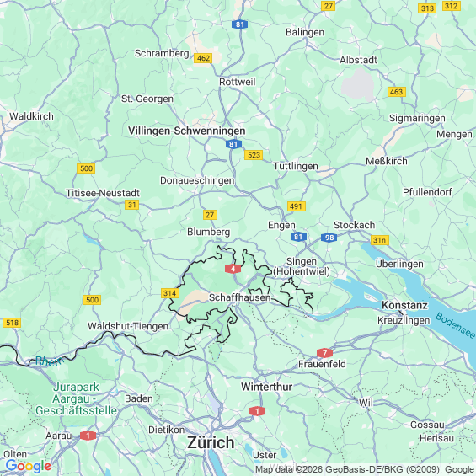Click the Bodensee lake label
Viewport: 476px width, 476px height.
[x=455, y=326]
